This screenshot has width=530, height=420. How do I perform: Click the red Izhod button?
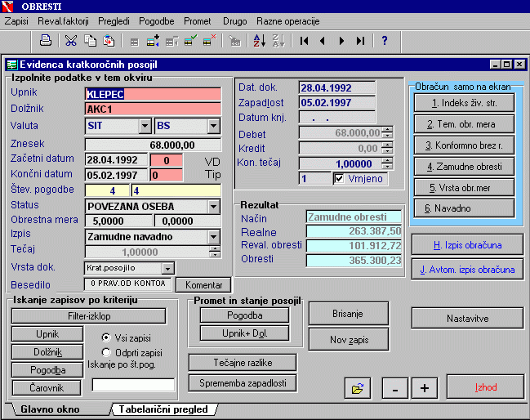click(485, 387)
